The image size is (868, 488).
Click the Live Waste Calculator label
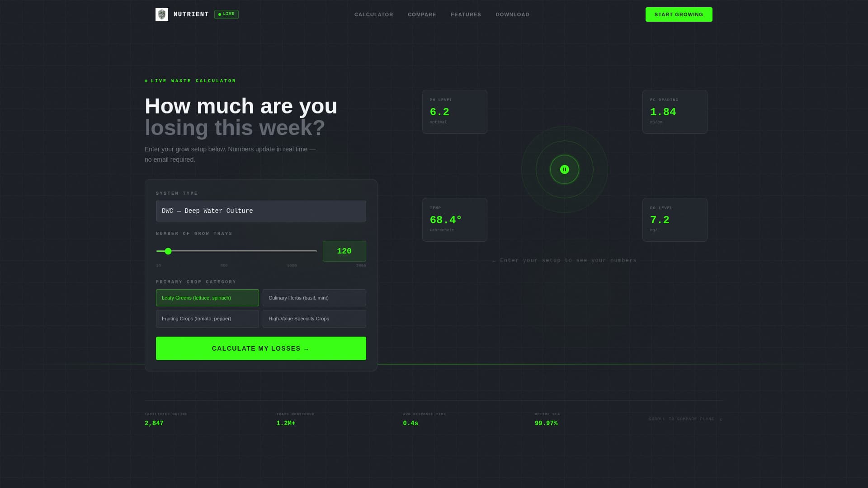pos(193,81)
